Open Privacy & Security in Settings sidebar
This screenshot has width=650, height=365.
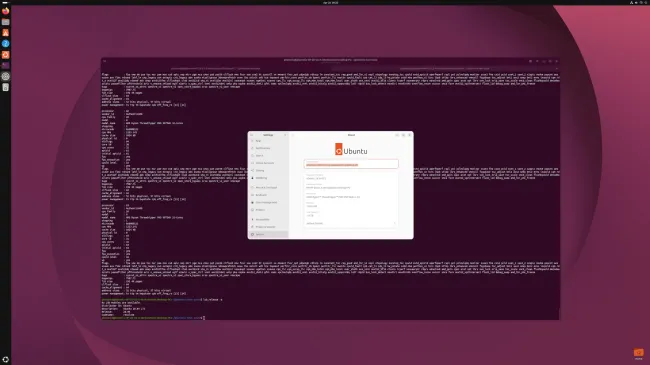[268, 227]
